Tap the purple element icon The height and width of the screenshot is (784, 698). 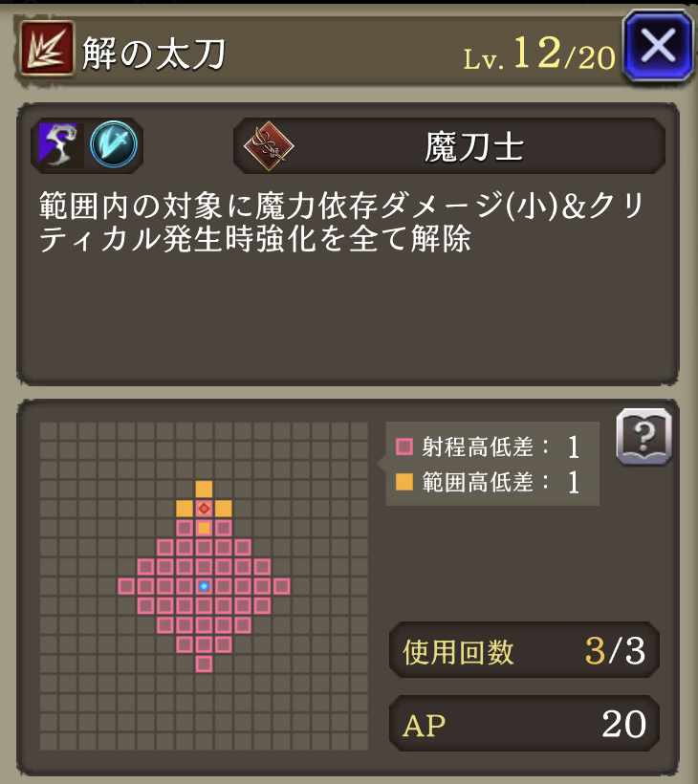click(x=58, y=145)
